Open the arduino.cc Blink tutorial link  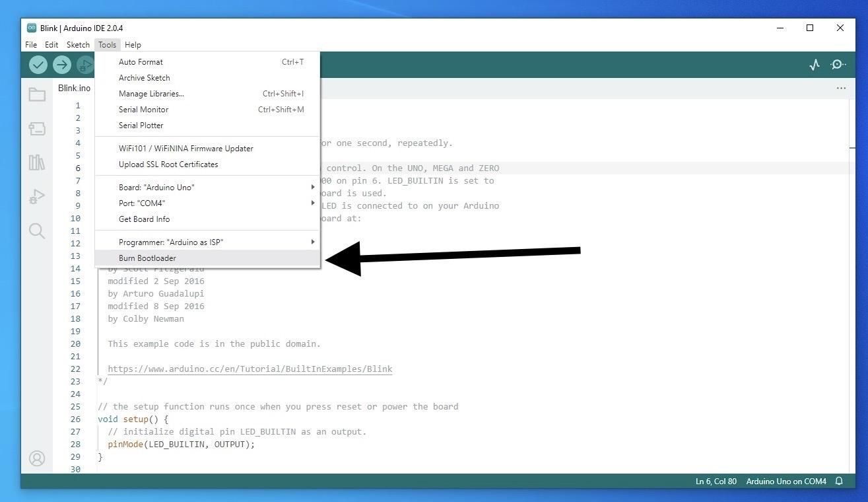point(250,369)
